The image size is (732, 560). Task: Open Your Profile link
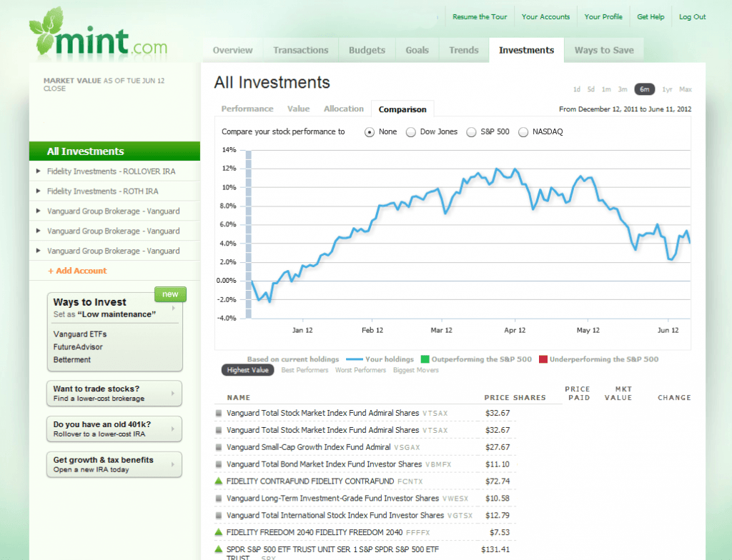[x=603, y=17]
